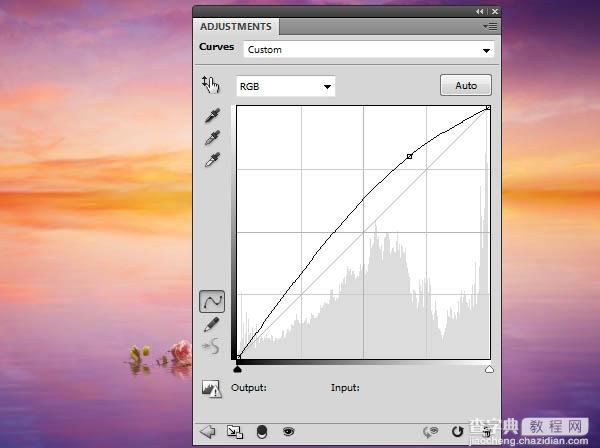Reset curves to adjustment defaults
Viewport: 600px width, 448px height.
click(457, 432)
